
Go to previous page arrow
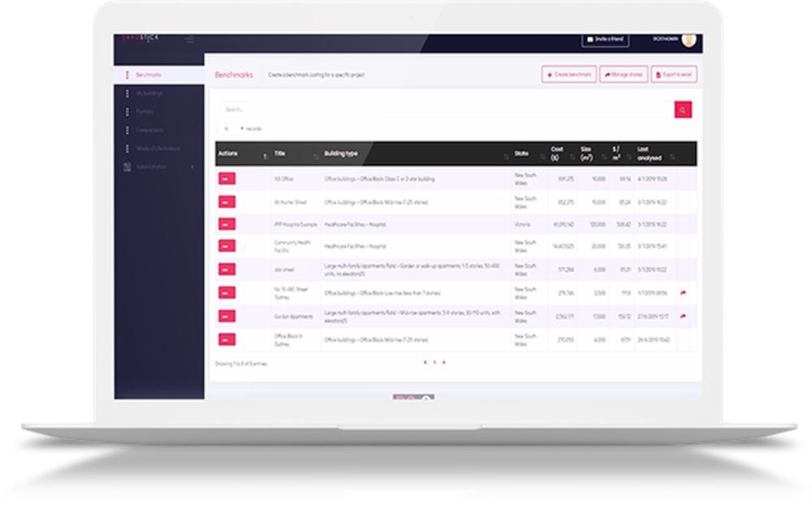(x=425, y=363)
